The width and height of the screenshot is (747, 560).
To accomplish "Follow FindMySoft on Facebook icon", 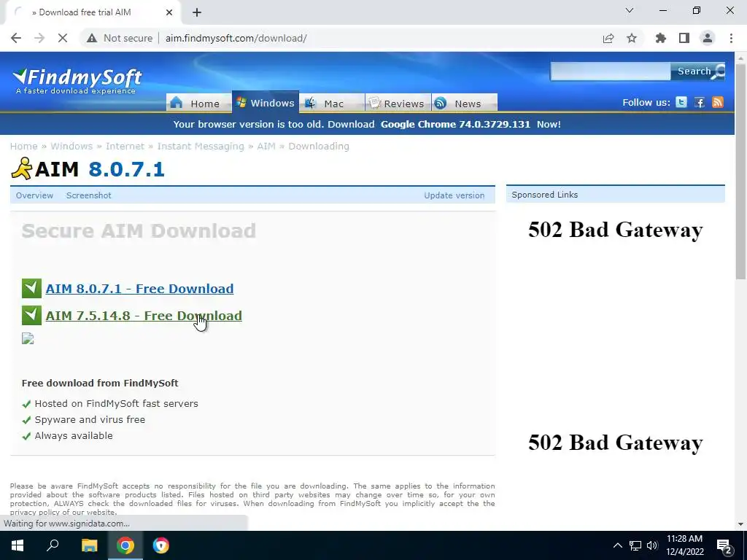I will click(700, 102).
